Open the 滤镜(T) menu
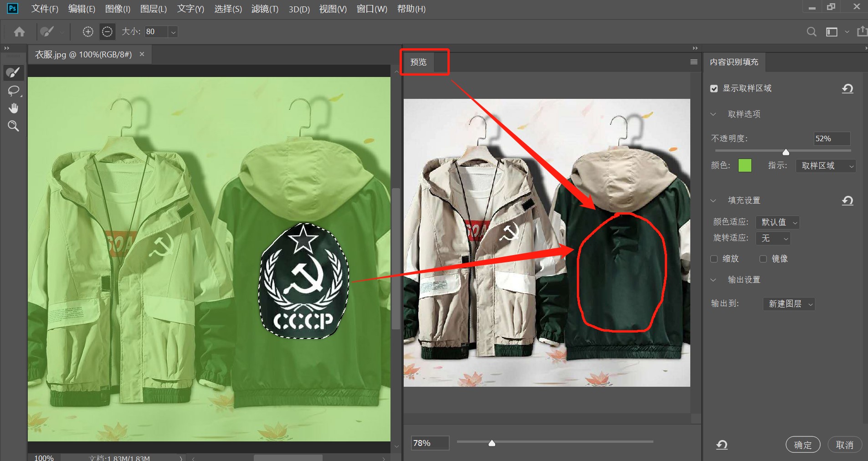Viewport: 868px width, 461px height. 265,9
